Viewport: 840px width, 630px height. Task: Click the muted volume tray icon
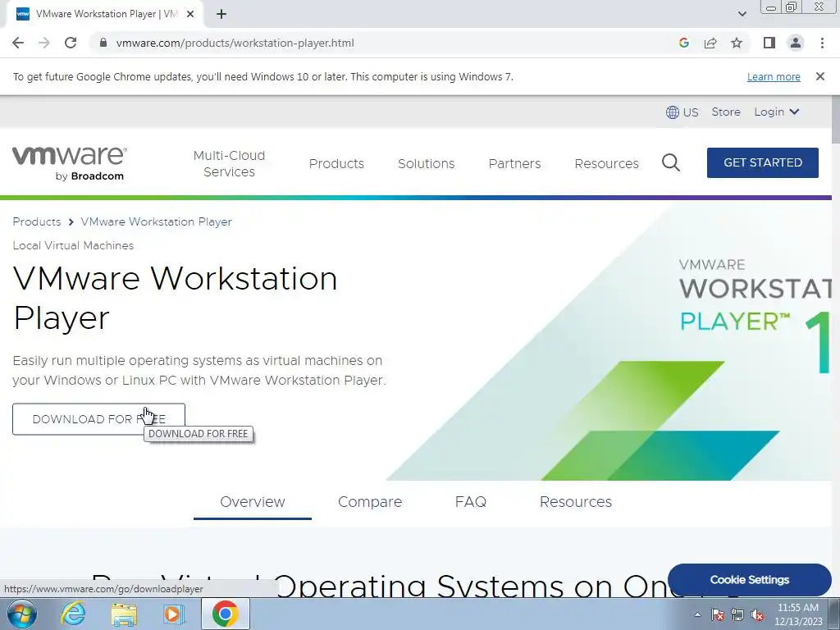pos(757,614)
